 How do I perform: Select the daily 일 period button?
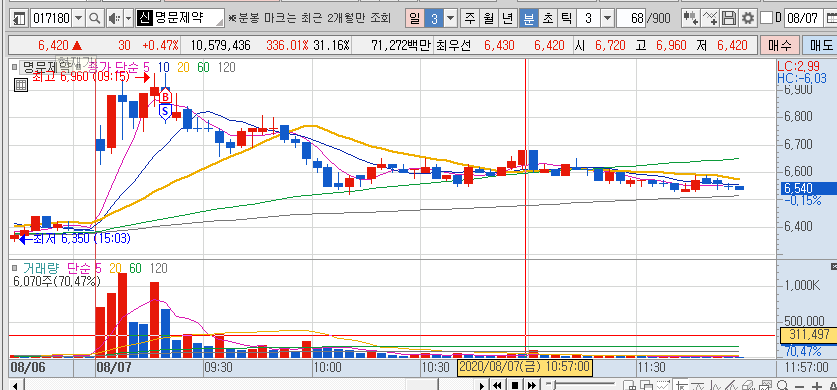[x=415, y=19]
